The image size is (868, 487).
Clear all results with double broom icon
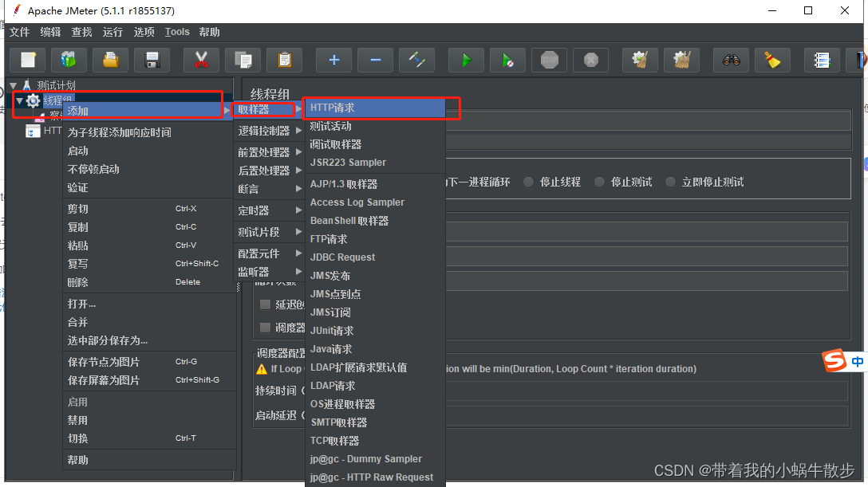pyautogui.click(x=681, y=60)
